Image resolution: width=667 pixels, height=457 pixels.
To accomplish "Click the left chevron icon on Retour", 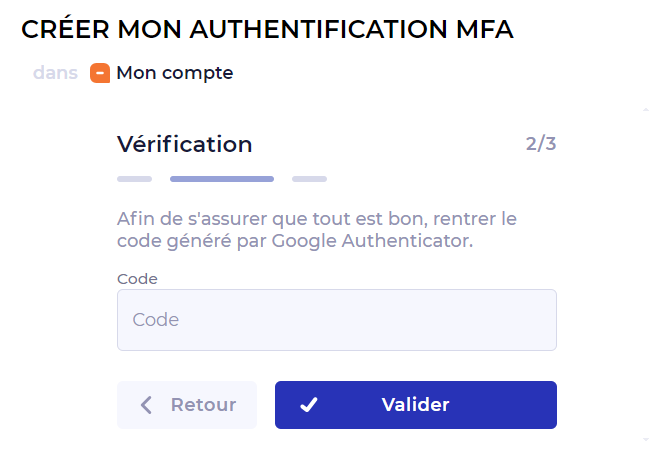I will (x=147, y=405).
